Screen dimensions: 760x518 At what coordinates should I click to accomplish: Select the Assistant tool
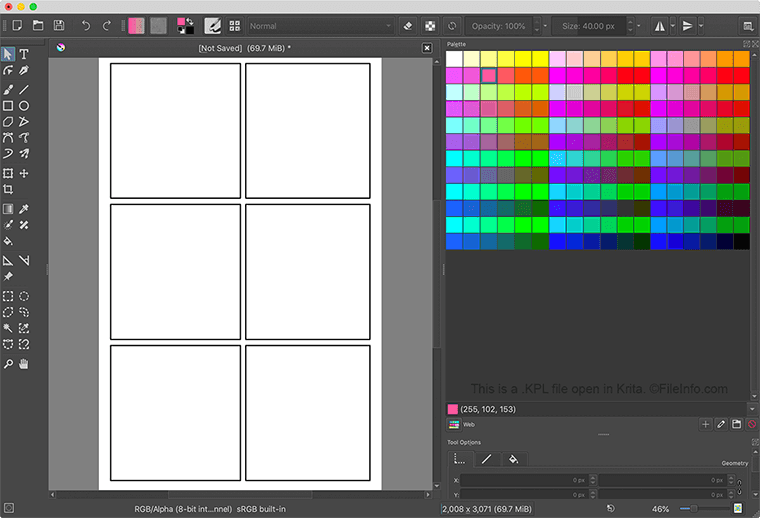[x=8, y=261]
